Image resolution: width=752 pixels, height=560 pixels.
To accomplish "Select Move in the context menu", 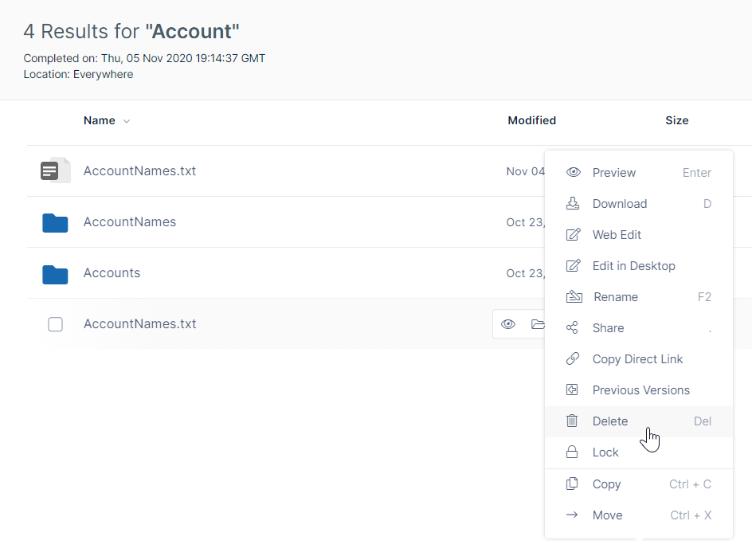I will point(607,515).
